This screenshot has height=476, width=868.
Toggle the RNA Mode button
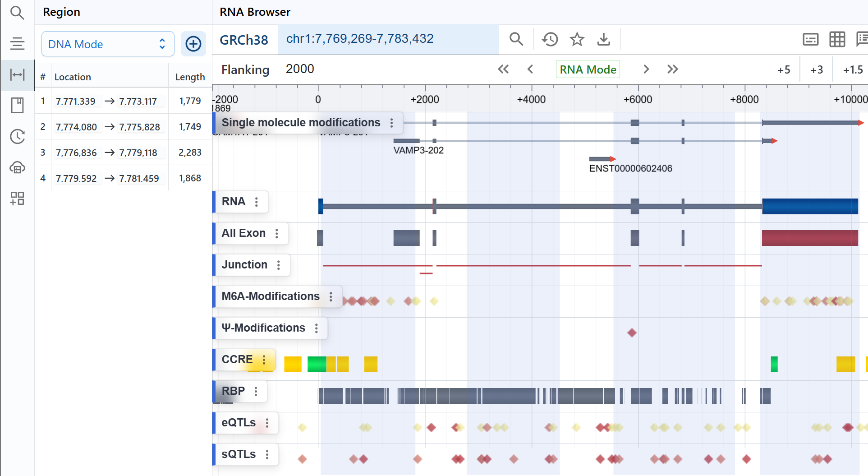tap(588, 69)
